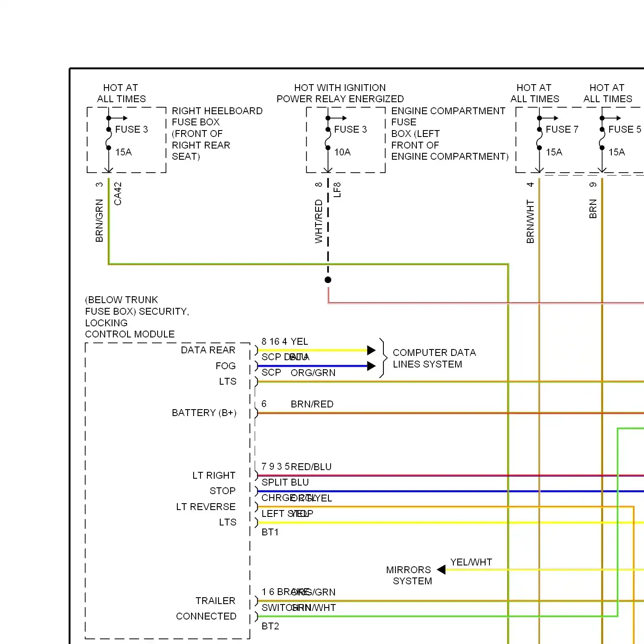This screenshot has width=644, height=644.
Task: Click the yellow wire arrowhead to data lines
Action: point(371,350)
